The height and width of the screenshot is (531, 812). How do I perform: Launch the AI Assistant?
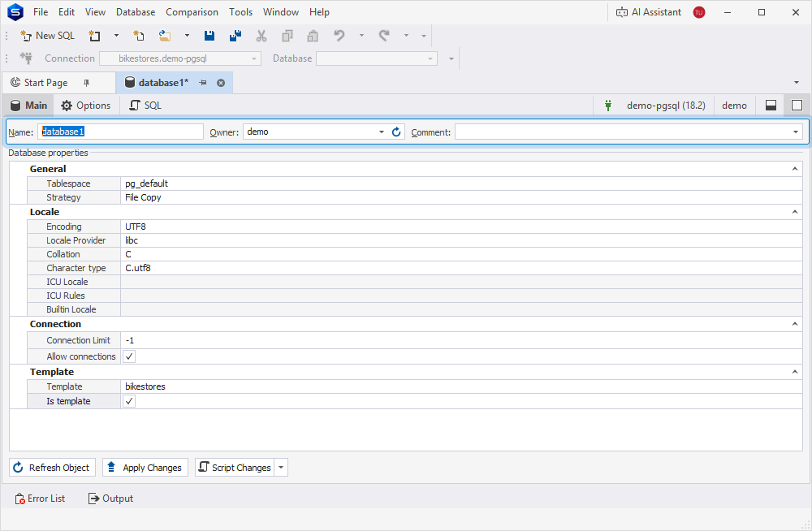tap(648, 12)
